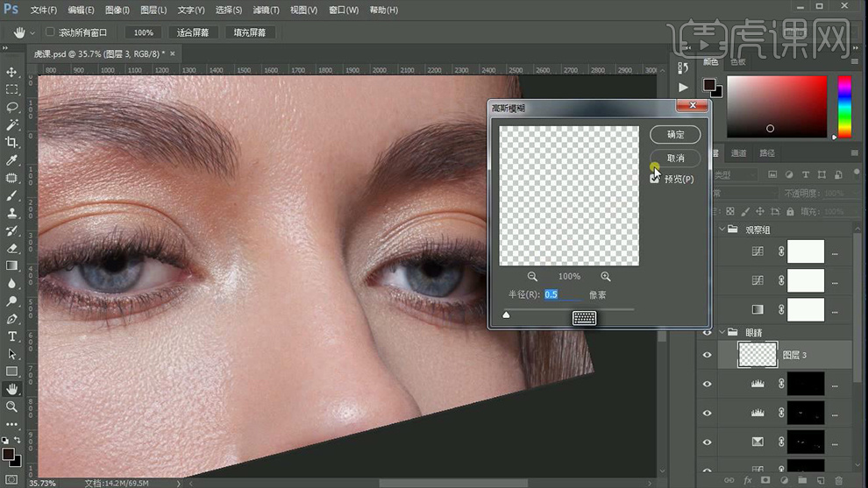Click the 适合屏幕 fit screen button
This screenshot has height=488, width=868.
pyautogui.click(x=192, y=32)
